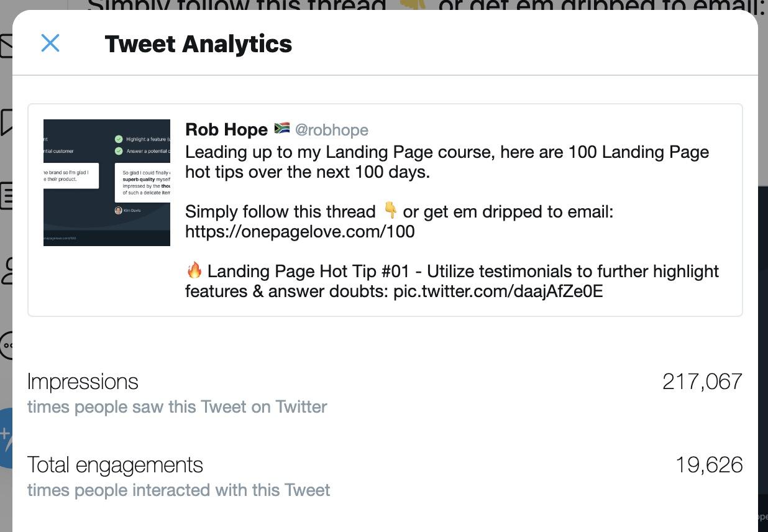
Task: Open the More circle icon in sidebar
Action: pos(6,345)
